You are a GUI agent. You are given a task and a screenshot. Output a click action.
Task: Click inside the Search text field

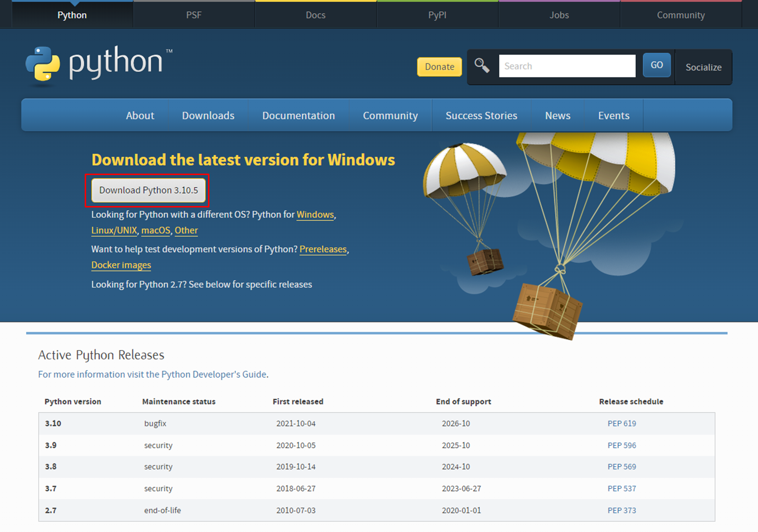[x=567, y=66]
